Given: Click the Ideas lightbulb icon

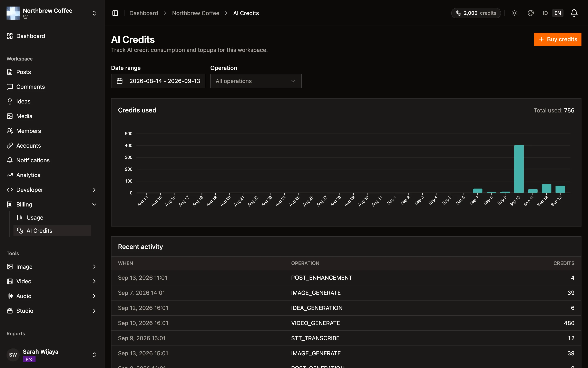Looking at the screenshot, I should 10,101.
